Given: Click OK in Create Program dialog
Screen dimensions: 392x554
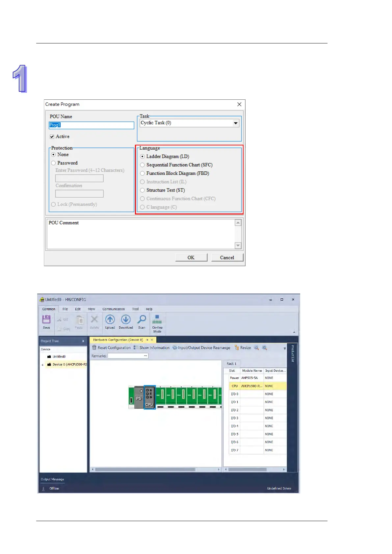Looking at the screenshot, I should tap(191, 258).
